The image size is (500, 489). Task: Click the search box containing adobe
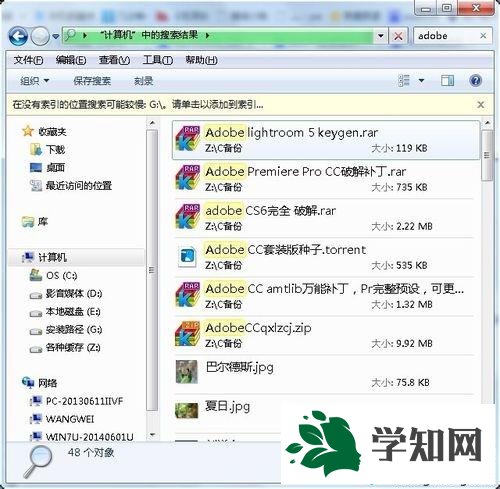[447, 36]
